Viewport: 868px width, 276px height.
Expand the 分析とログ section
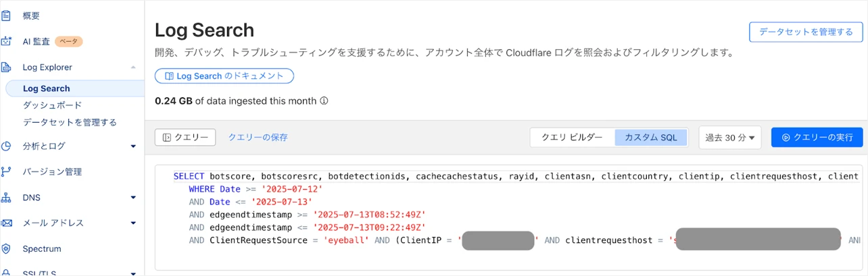point(133,146)
